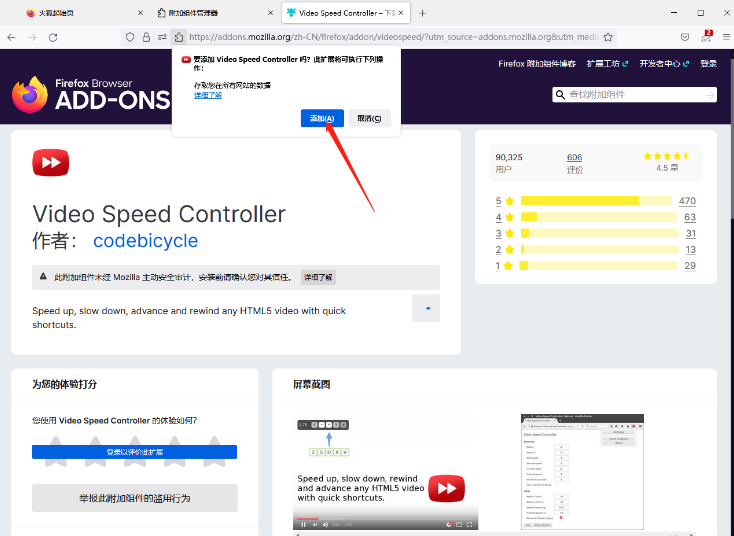Click the warning triangle icon in notice
Screen dimensions: 734x536
click(x=43, y=277)
